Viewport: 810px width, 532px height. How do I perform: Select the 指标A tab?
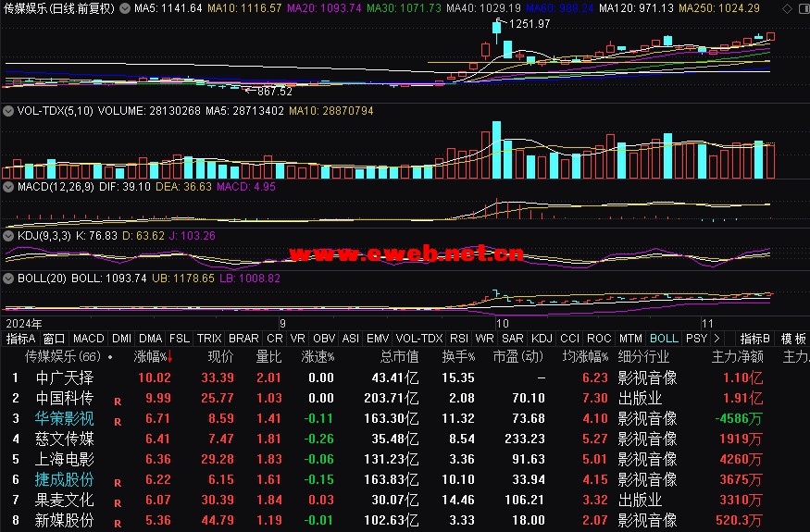coord(20,339)
